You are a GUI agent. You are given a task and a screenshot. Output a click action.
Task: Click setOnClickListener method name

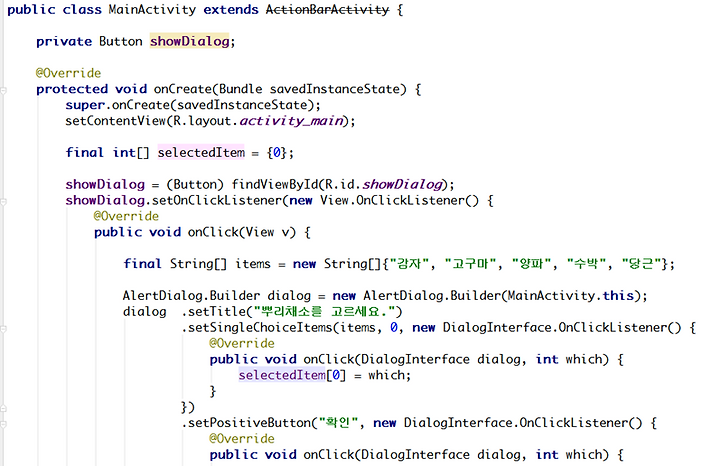click(216, 201)
